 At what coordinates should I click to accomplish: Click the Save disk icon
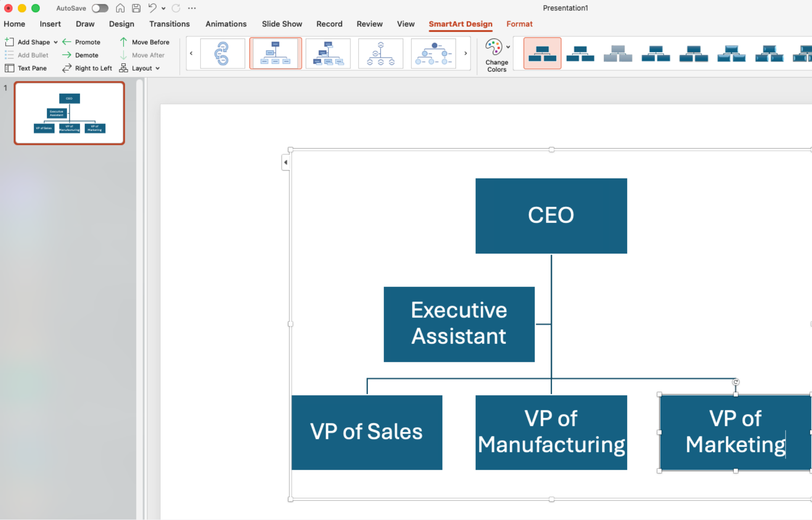[x=136, y=8]
